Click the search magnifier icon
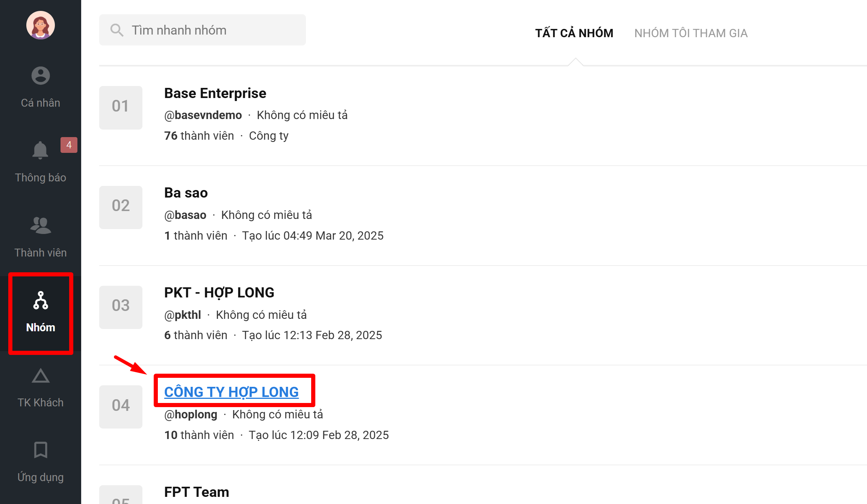 [117, 30]
